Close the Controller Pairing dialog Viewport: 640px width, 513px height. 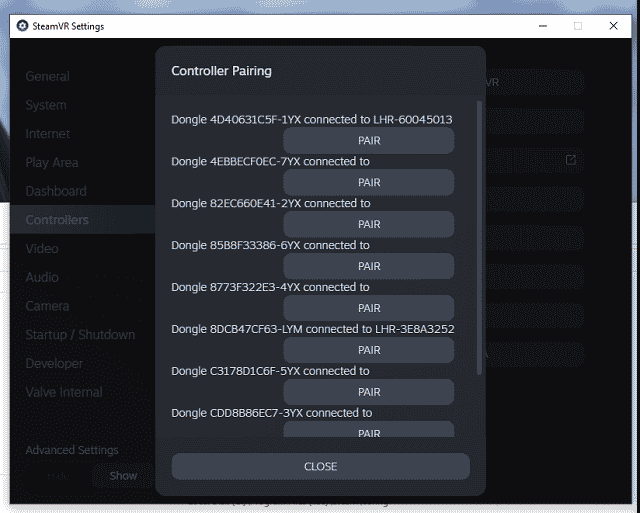click(320, 466)
